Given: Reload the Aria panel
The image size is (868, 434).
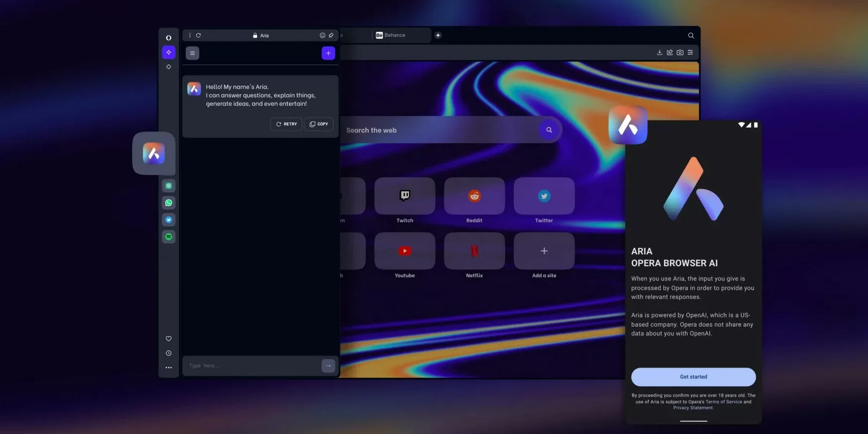Looking at the screenshot, I should [198, 36].
